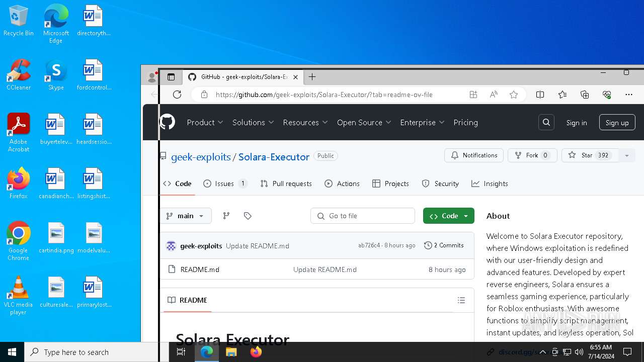644x362 pixels.
Task: Open Adobe Acrobat desktop icon
Action: 19,133
